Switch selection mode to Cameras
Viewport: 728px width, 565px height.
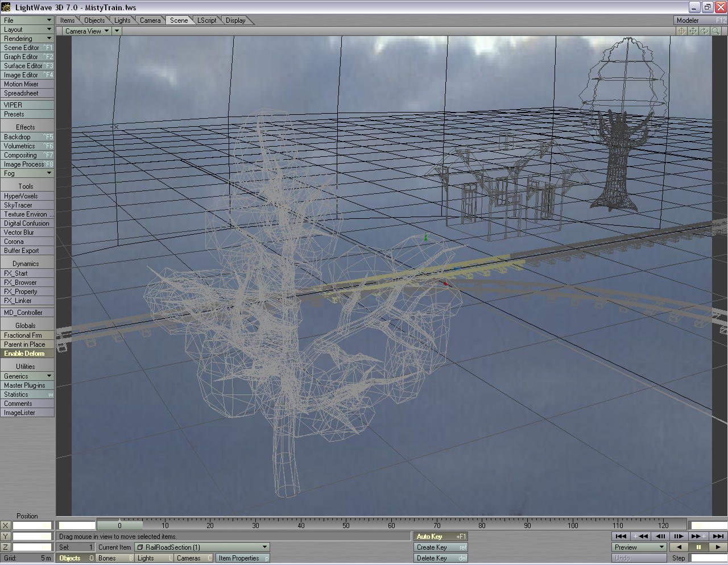[193, 558]
